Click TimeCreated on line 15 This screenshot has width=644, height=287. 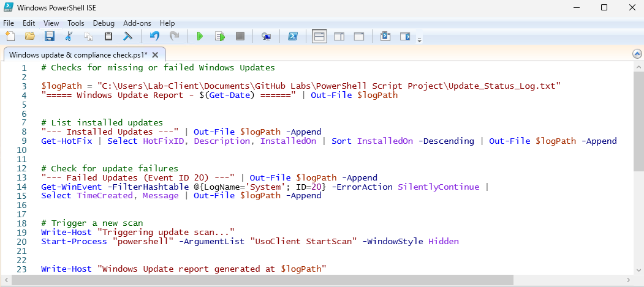coord(105,196)
